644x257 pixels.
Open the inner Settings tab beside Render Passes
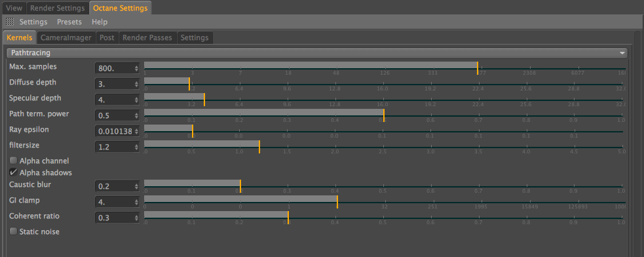(x=195, y=37)
